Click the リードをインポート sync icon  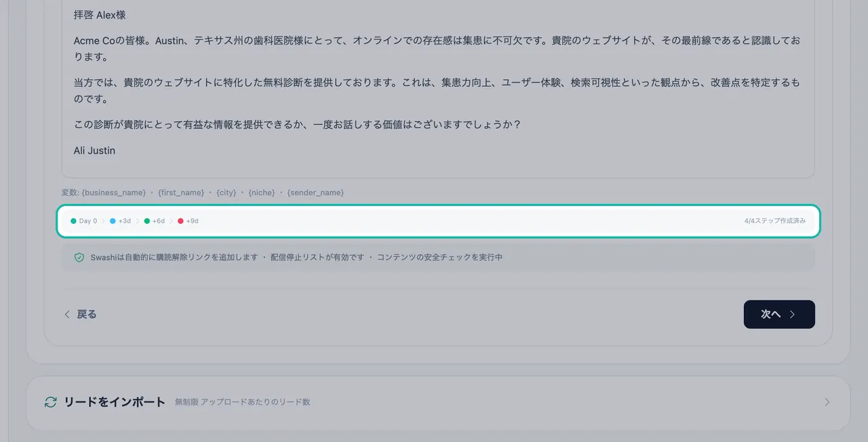pyautogui.click(x=50, y=402)
